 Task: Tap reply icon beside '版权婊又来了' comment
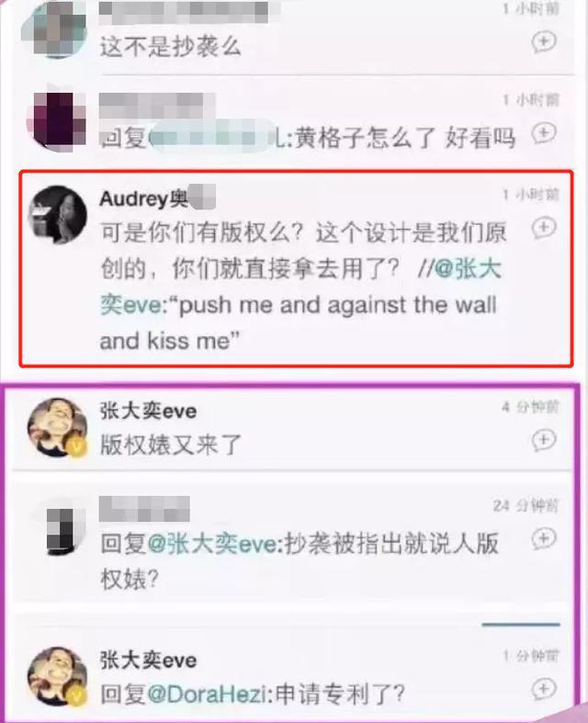(544, 440)
